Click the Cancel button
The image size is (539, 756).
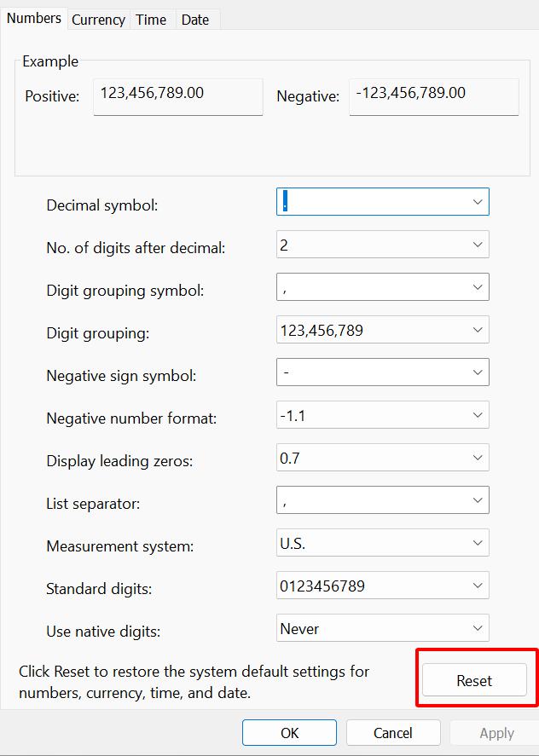pos(393,733)
